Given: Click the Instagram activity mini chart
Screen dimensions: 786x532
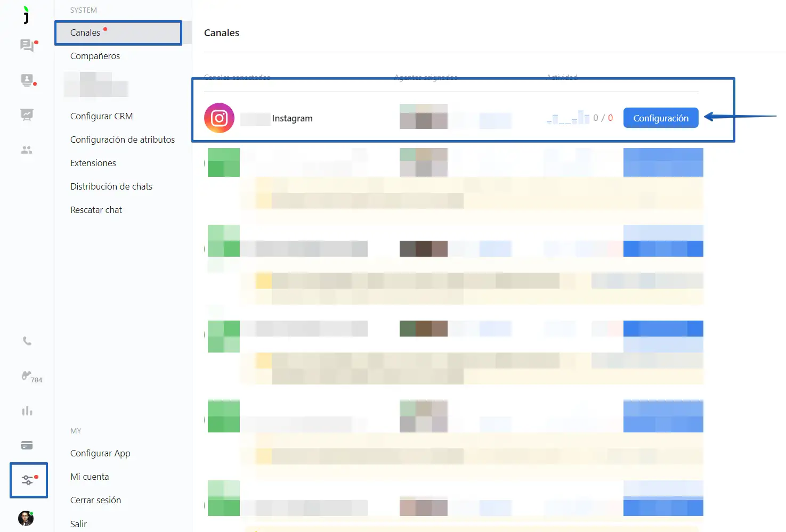Looking at the screenshot, I should pyautogui.click(x=568, y=118).
